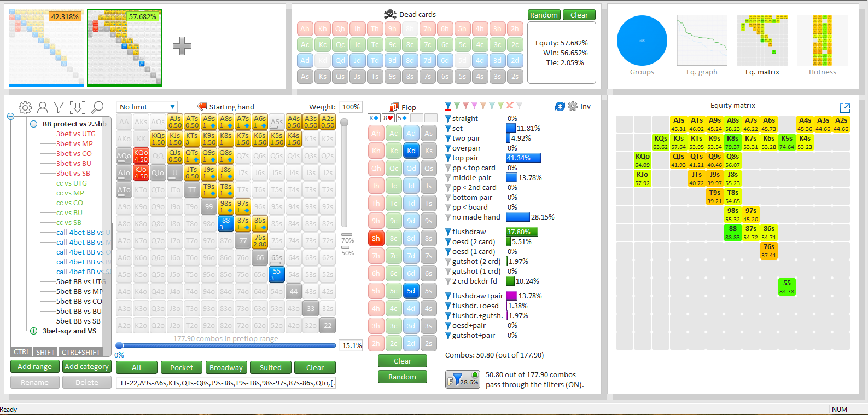This screenshot has height=415, width=868.
Task: Select the magenta filter funnel in toolbar
Action: pyautogui.click(x=475, y=106)
